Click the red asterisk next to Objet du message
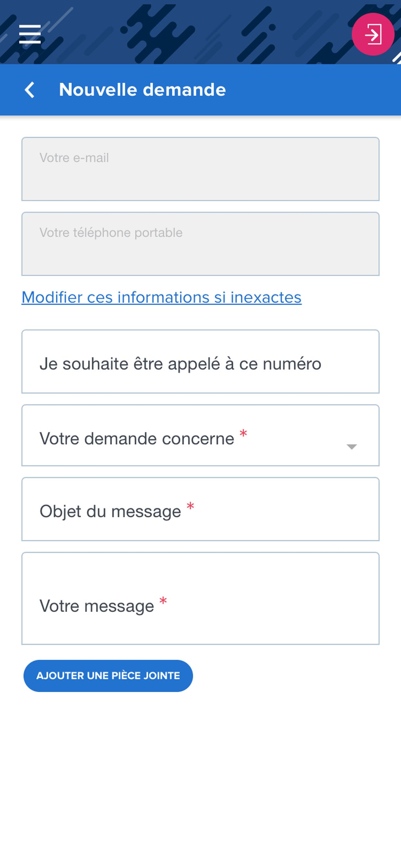The height and width of the screenshot is (868, 401). point(190,506)
